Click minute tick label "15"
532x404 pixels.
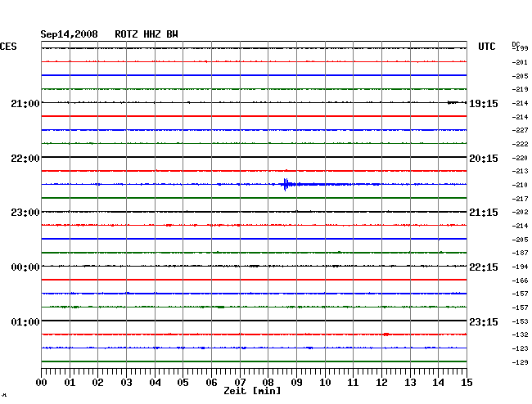(467, 383)
